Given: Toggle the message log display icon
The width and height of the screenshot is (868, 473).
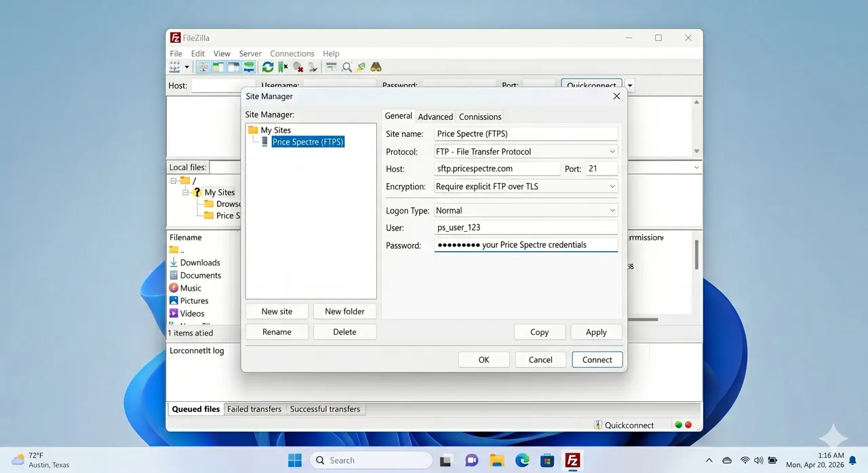Looking at the screenshot, I should [203, 66].
